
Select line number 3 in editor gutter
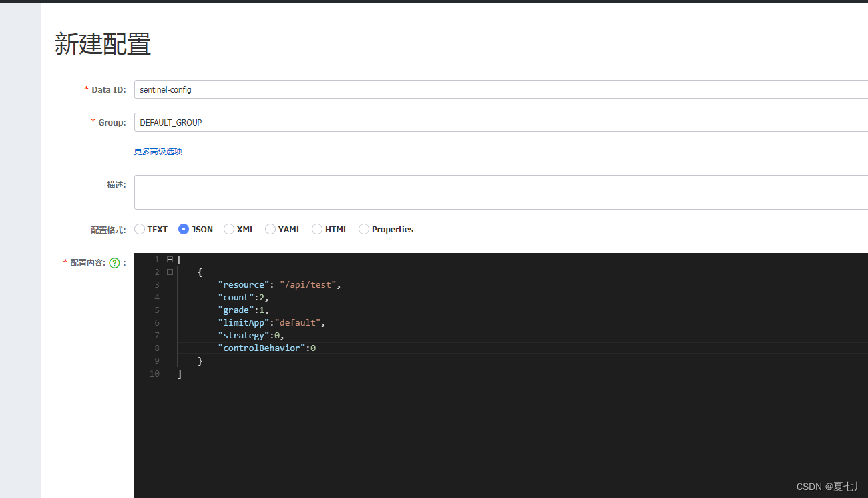click(156, 284)
